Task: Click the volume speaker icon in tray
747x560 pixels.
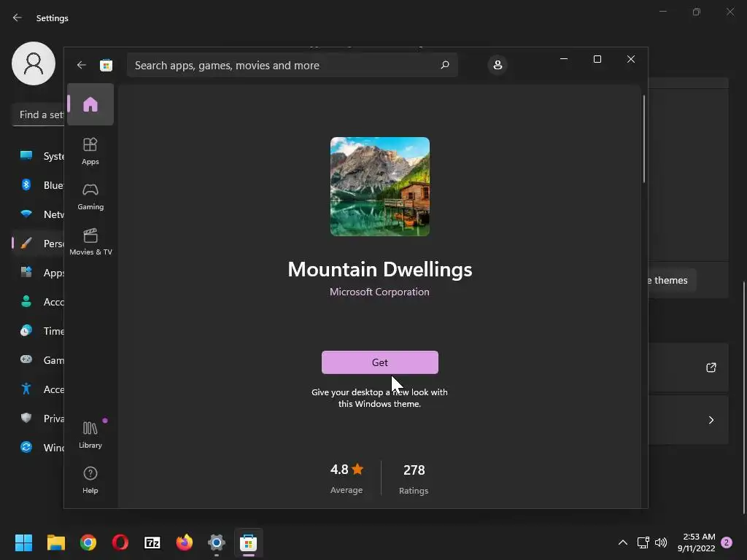Action: pos(661,542)
